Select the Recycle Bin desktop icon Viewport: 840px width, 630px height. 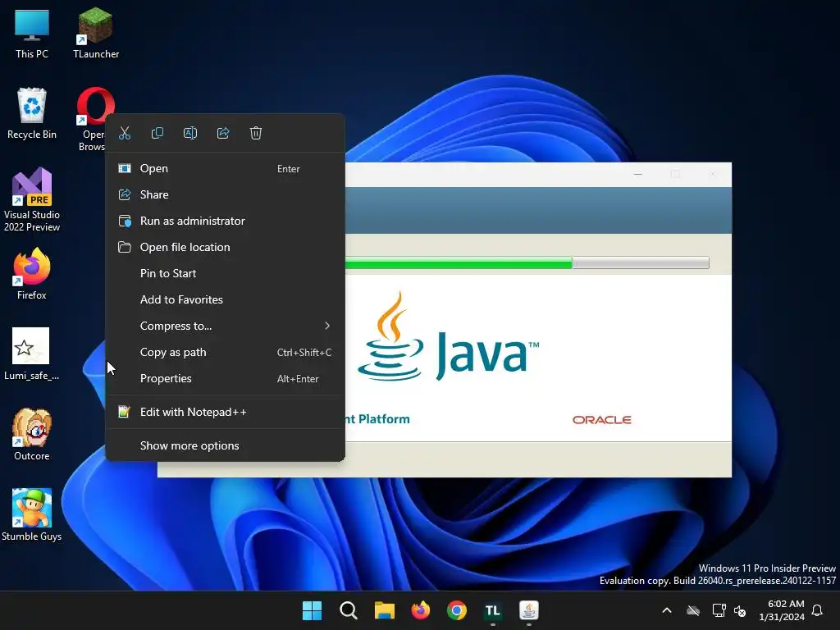click(32, 113)
